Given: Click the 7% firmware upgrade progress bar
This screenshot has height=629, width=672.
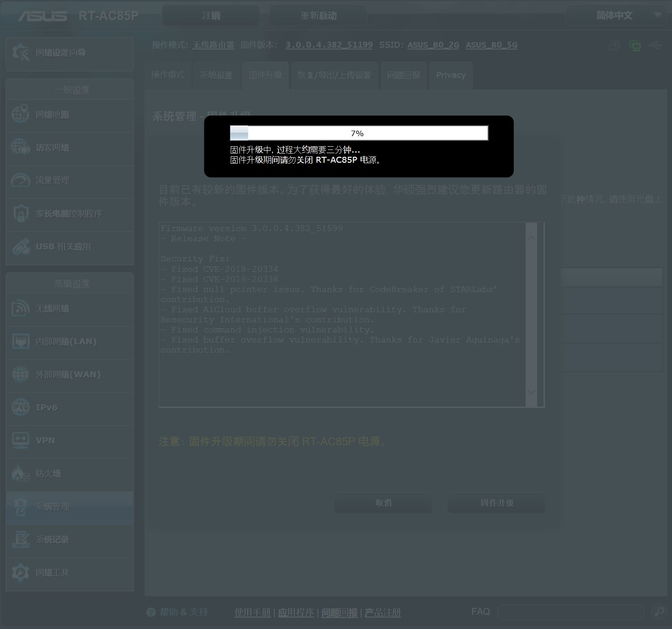Looking at the screenshot, I should click(359, 133).
